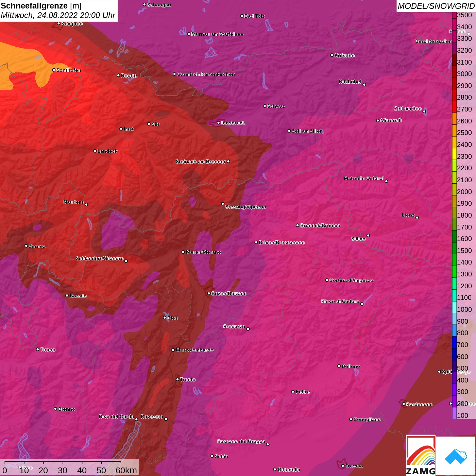Click the Bad Tölz label
This screenshot has width=476, height=476.
point(254,16)
